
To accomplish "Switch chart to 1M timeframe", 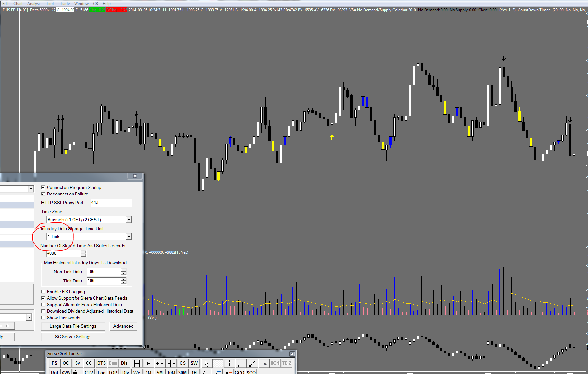I will pos(148,372).
